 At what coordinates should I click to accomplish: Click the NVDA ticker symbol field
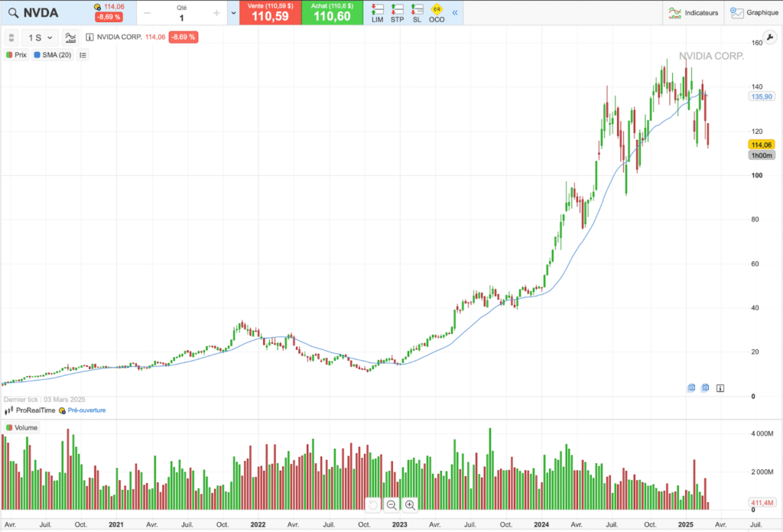41,13
